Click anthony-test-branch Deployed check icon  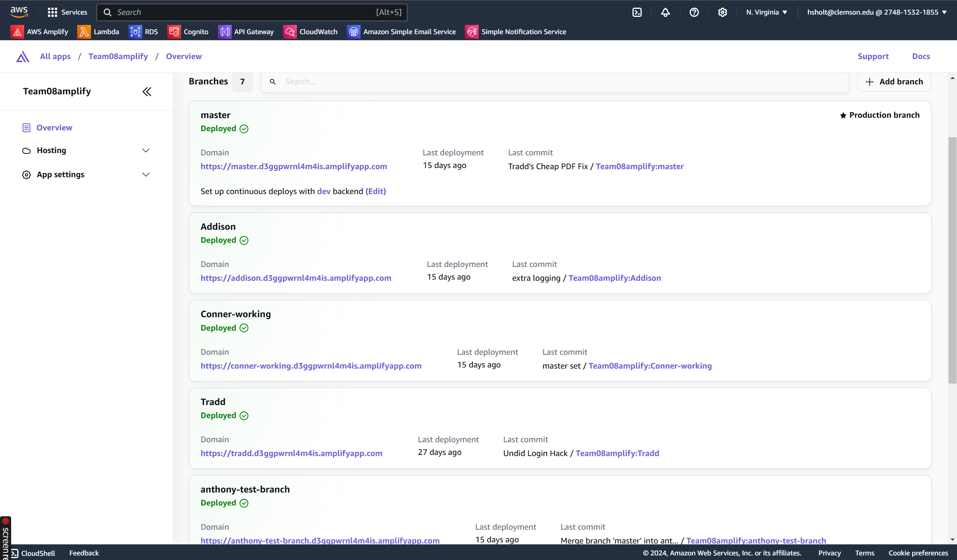pyautogui.click(x=244, y=503)
